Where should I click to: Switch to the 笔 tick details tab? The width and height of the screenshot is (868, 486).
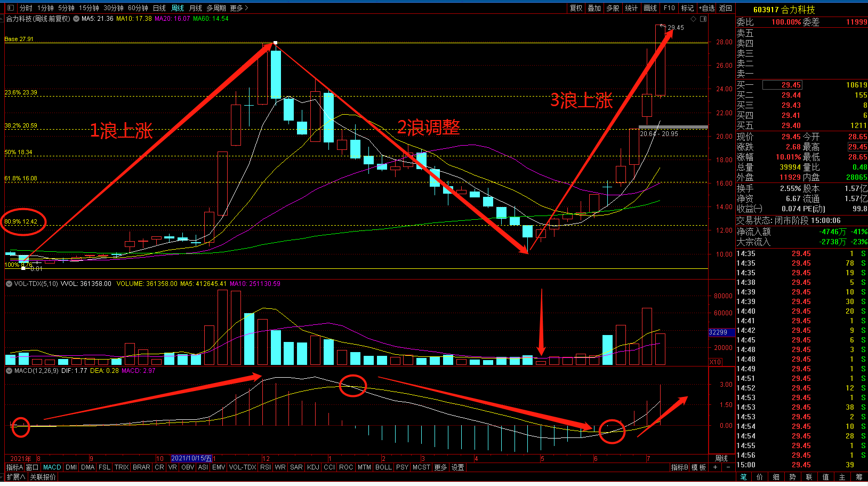(744, 477)
